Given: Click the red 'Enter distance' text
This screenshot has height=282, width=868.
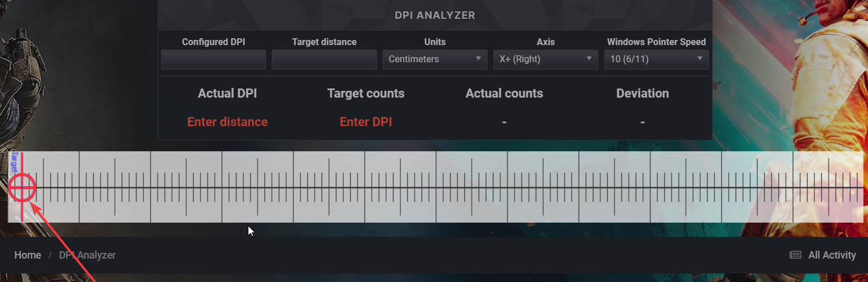Looking at the screenshot, I should pos(227,122).
